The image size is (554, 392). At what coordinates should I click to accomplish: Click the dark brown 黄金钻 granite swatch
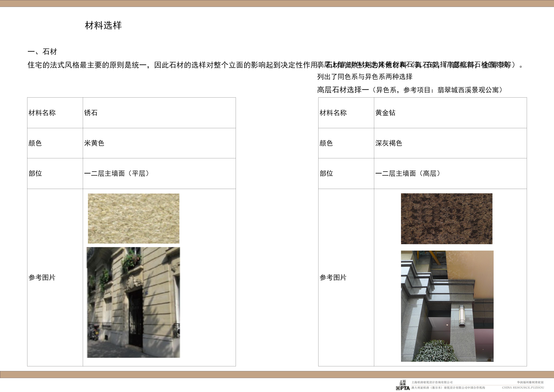tap(447, 219)
